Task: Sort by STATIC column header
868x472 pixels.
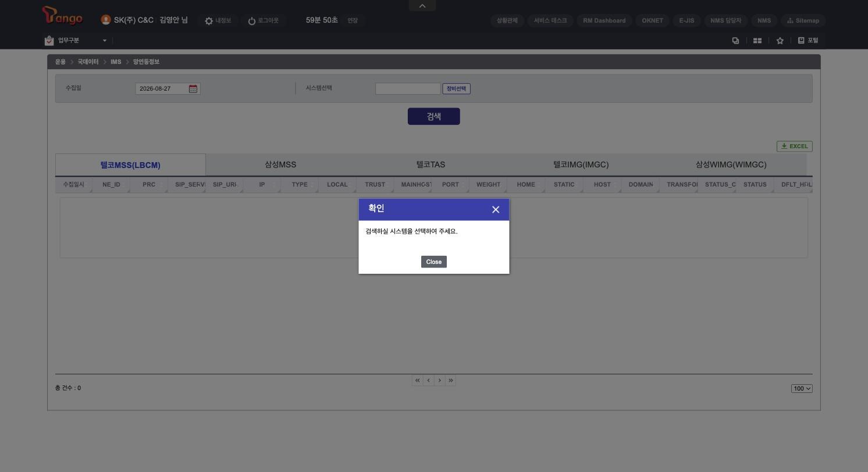Action: point(564,185)
